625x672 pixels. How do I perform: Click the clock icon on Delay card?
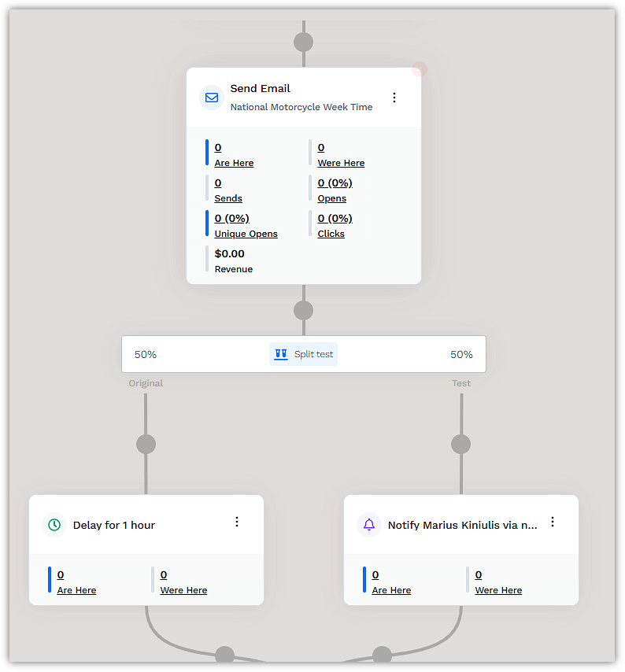click(54, 525)
